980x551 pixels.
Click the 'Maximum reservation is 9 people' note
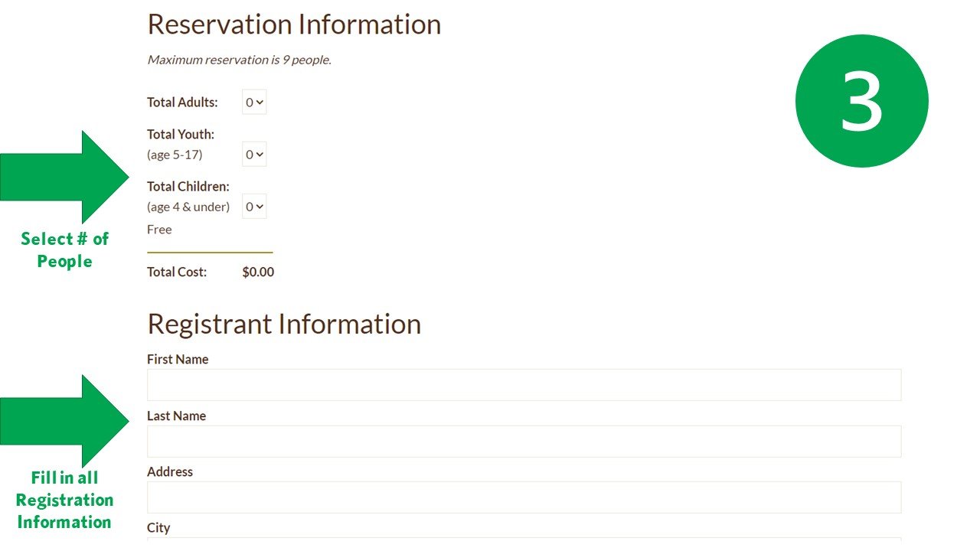pos(239,60)
